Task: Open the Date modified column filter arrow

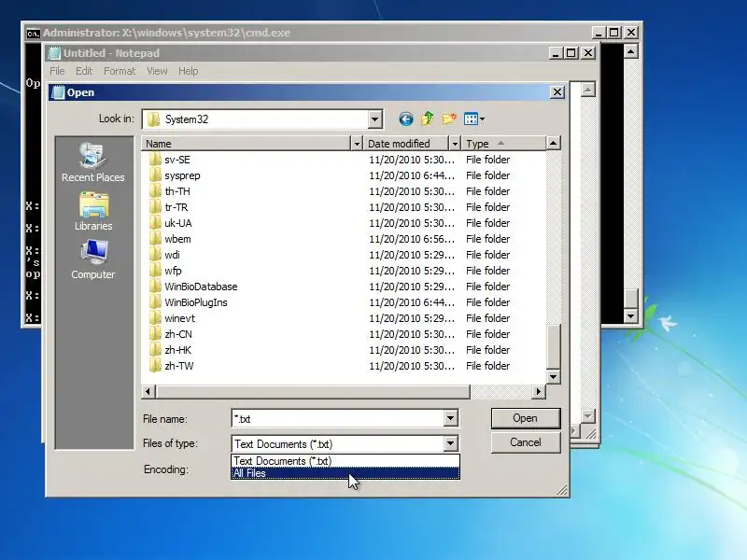Action: (x=455, y=144)
